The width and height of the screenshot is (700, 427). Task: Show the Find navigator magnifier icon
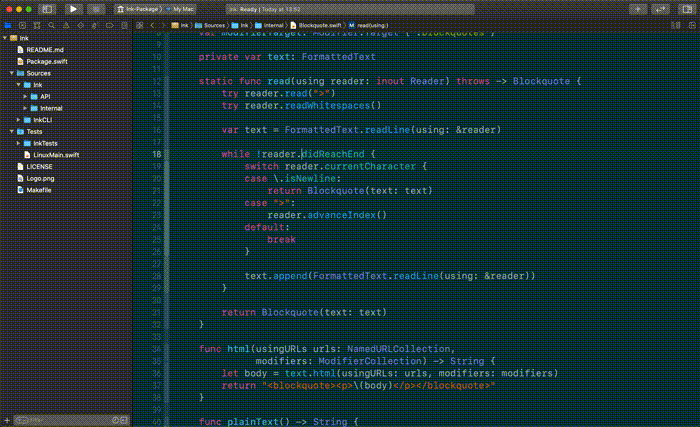(x=51, y=25)
